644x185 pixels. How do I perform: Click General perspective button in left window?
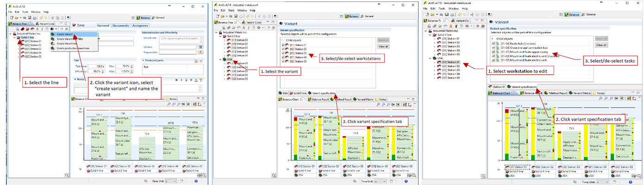[158, 18]
